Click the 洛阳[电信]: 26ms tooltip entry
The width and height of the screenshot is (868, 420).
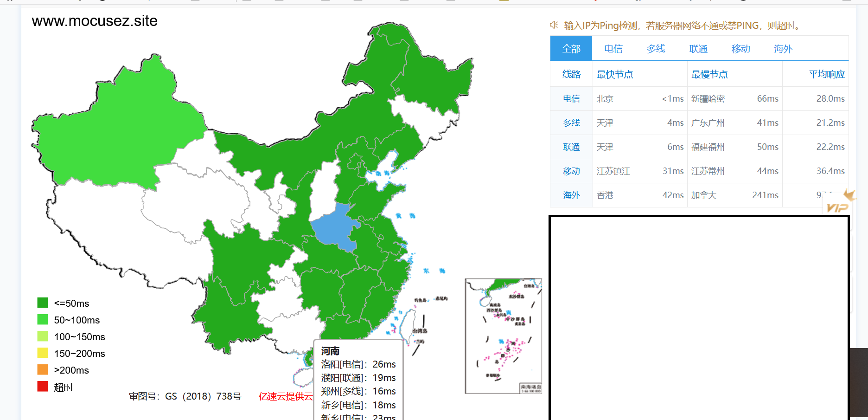pos(358,364)
